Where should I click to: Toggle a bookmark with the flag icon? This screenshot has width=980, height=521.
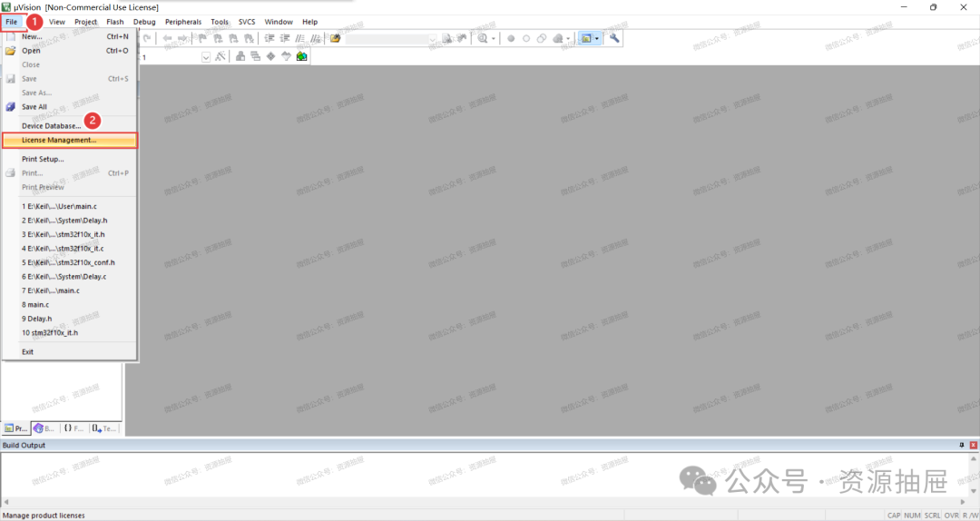click(x=202, y=39)
